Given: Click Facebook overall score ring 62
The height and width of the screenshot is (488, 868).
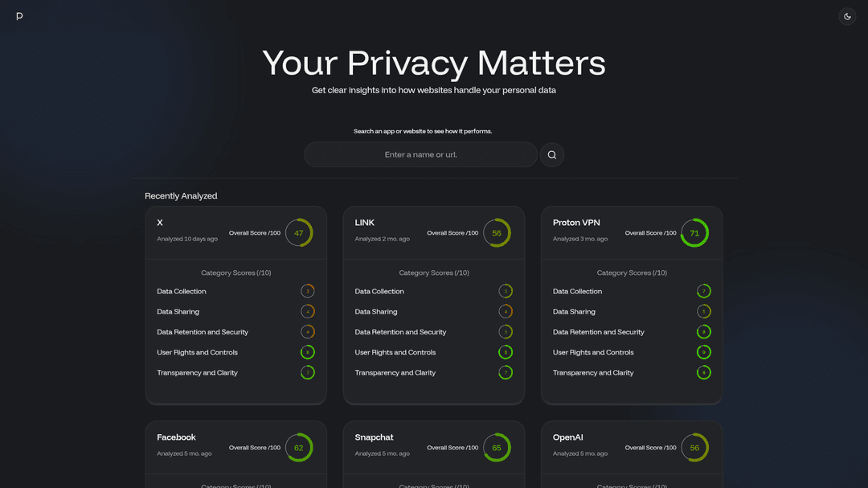Looking at the screenshot, I should click(299, 448).
